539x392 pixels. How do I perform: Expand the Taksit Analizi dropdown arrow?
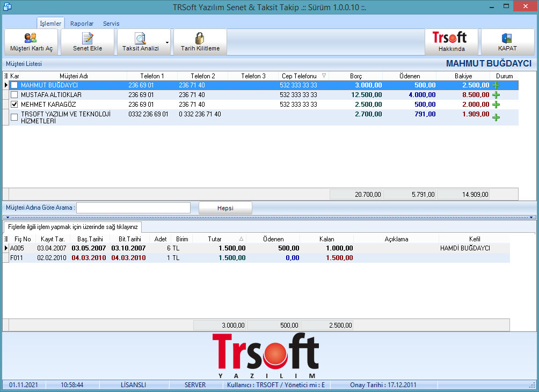[x=167, y=42]
